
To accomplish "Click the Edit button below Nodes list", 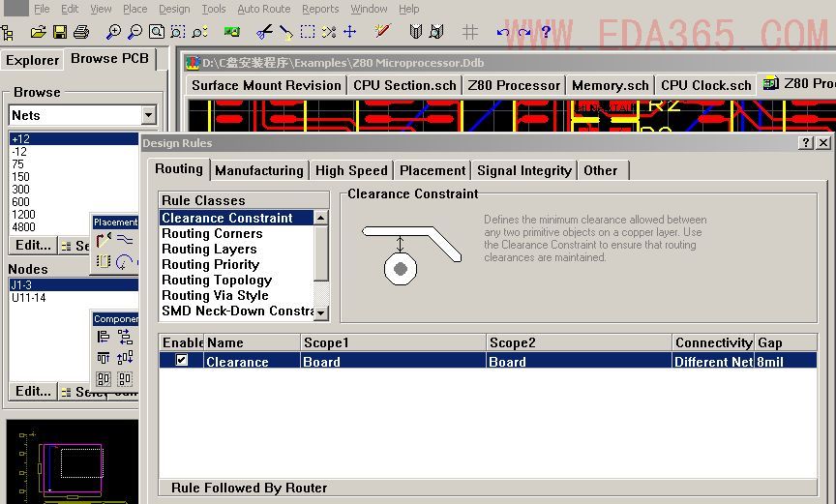I will pyautogui.click(x=33, y=391).
